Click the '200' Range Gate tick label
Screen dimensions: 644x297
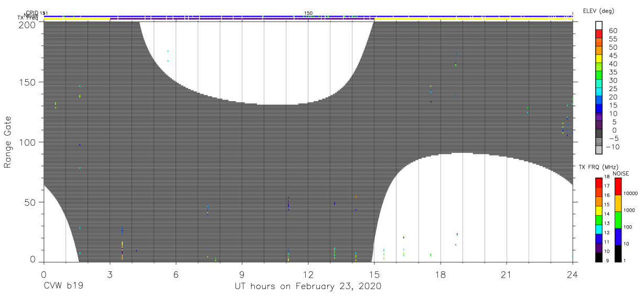coord(27,24)
